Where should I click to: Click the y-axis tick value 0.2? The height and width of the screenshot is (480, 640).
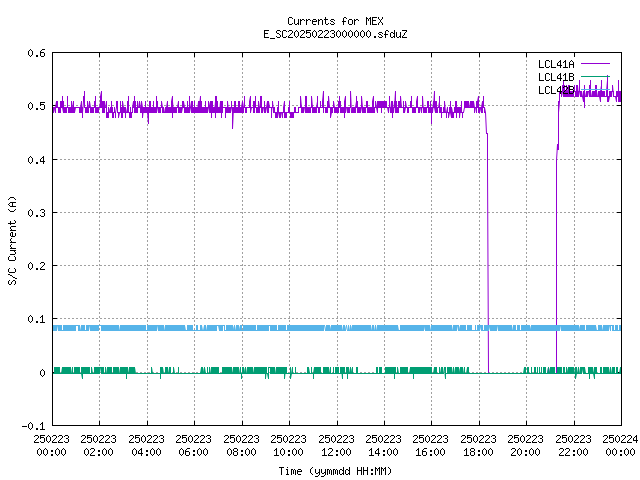pyautogui.click(x=36, y=266)
